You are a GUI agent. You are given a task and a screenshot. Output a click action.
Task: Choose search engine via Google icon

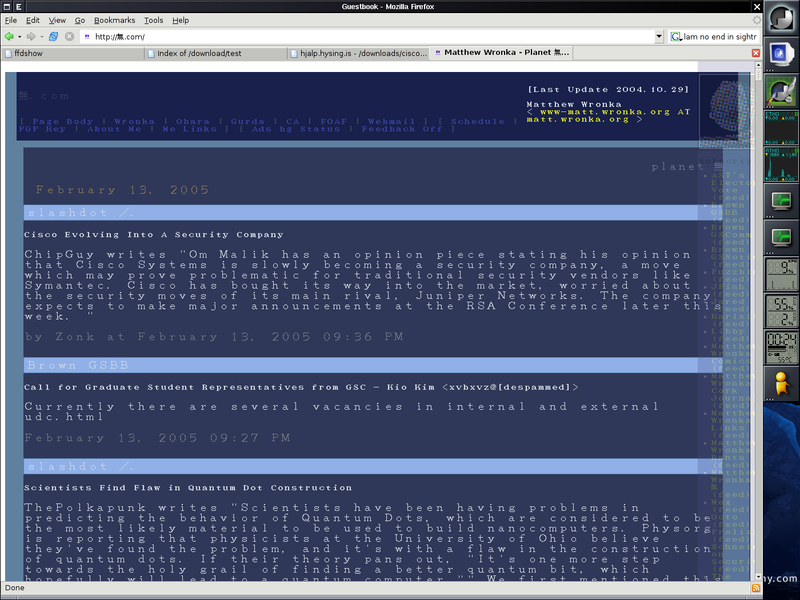click(x=676, y=37)
